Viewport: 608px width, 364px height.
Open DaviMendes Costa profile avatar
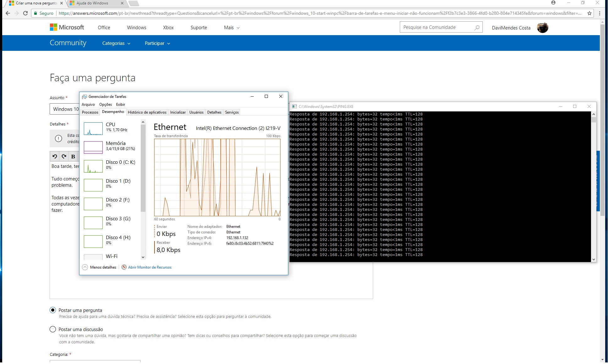tap(542, 28)
